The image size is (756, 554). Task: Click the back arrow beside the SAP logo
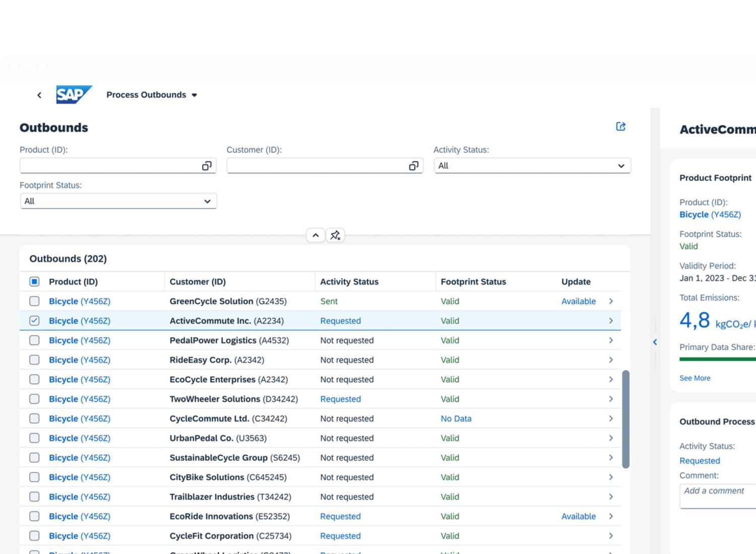[39, 95]
